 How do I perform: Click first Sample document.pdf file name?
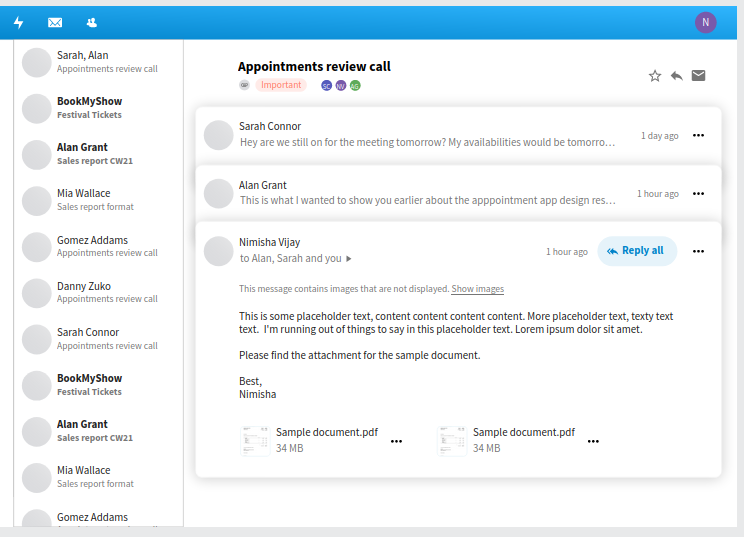click(x=327, y=432)
